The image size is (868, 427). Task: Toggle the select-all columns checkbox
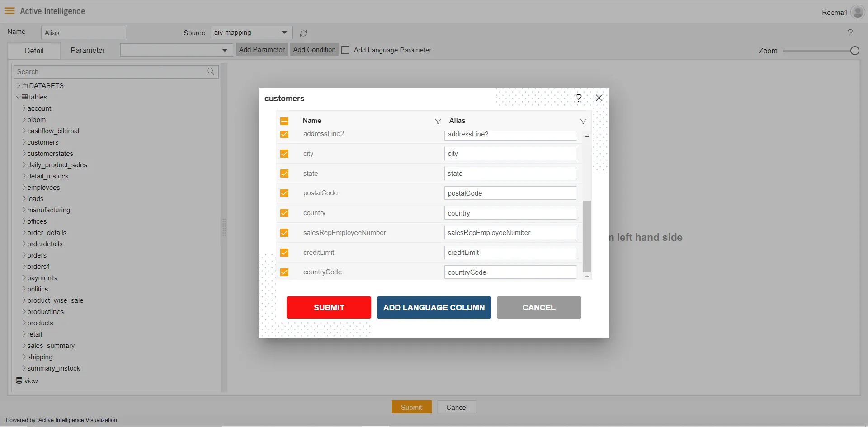pyautogui.click(x=284, y=121)
